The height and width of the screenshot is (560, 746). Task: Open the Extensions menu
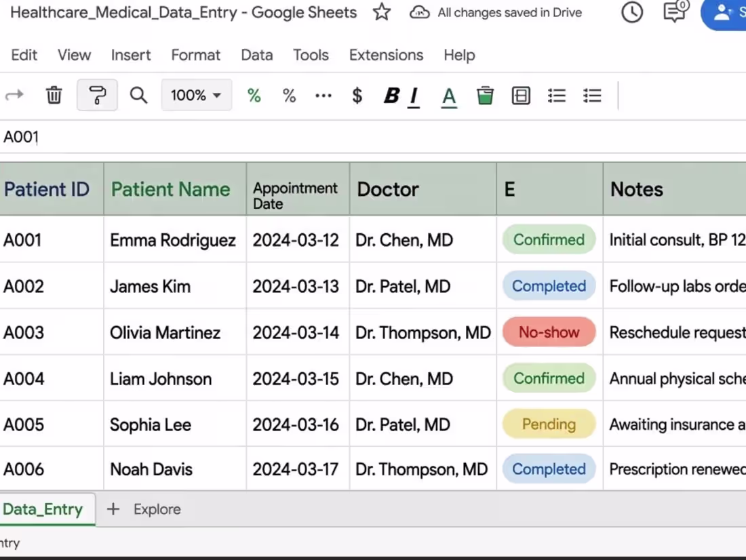pos(386,55)
